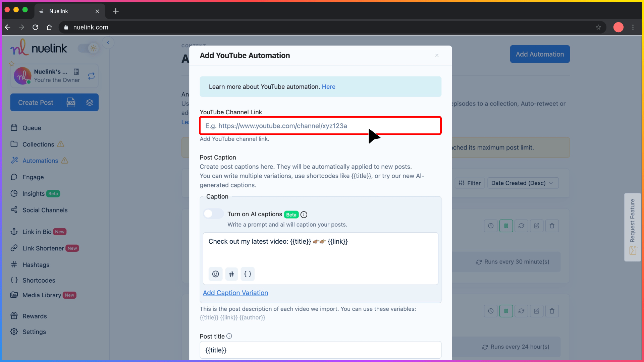Click the Nuelink logo

click(x=39, y=48)
